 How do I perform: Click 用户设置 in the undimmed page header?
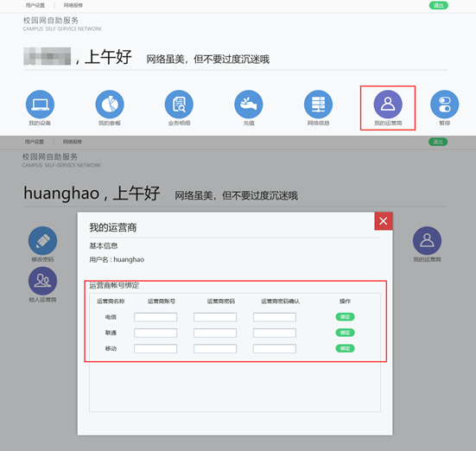click(x=35, y=5)
